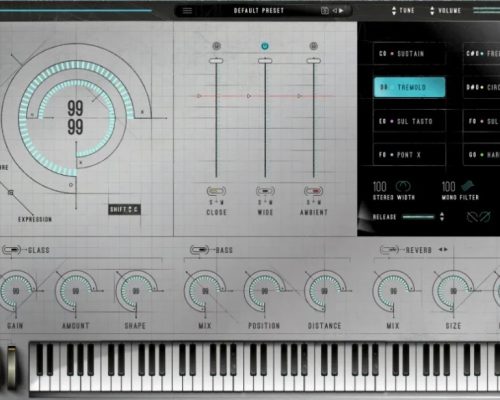The width and height of the screenshot is (500, 400).
Task: Toggle the Ambient stereo/mono switch
Action: tap(313, 191)
